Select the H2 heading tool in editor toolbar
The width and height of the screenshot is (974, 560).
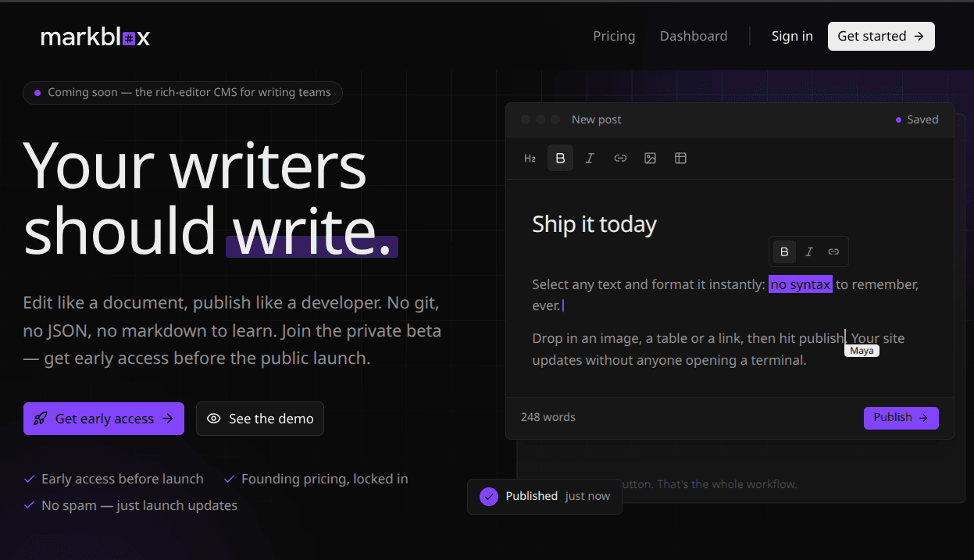pyautogui.click(x=530, y=158)
